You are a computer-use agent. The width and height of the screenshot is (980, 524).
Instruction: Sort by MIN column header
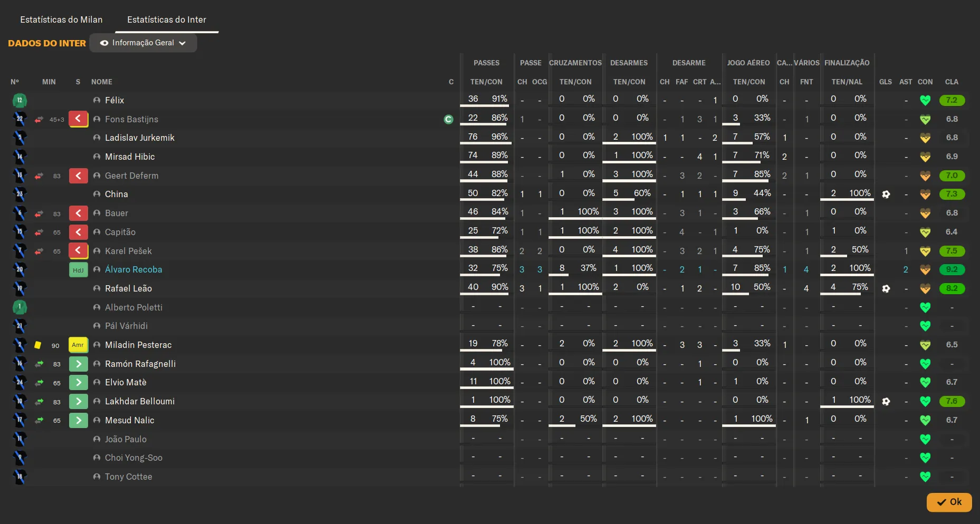pyautogui.click(x=49, y=82)
